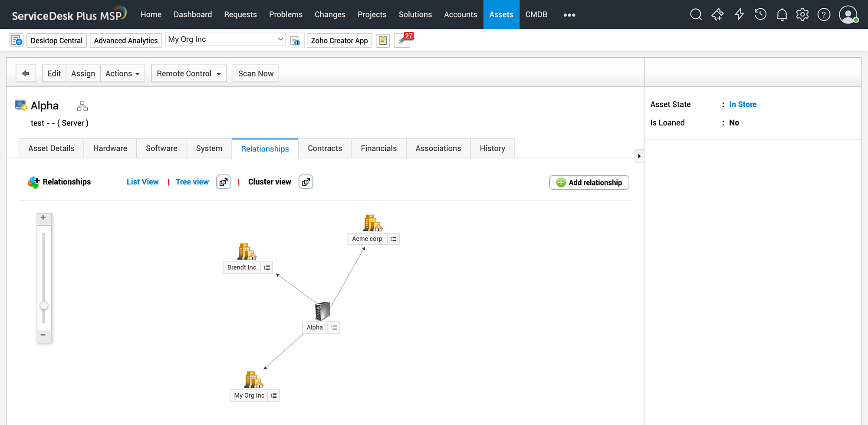Switch to the Software tab
The width and height of the screenshot is (868, 425).
pos(161,148)
